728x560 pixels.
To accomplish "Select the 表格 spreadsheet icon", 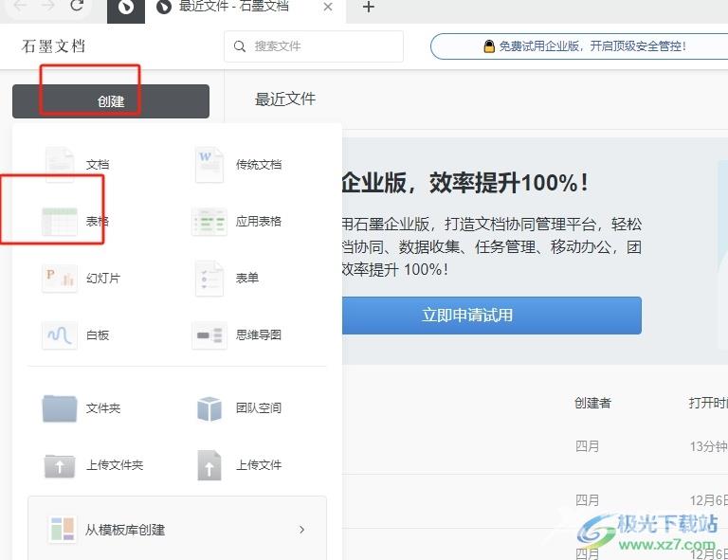I will click(x=60, y=222).
